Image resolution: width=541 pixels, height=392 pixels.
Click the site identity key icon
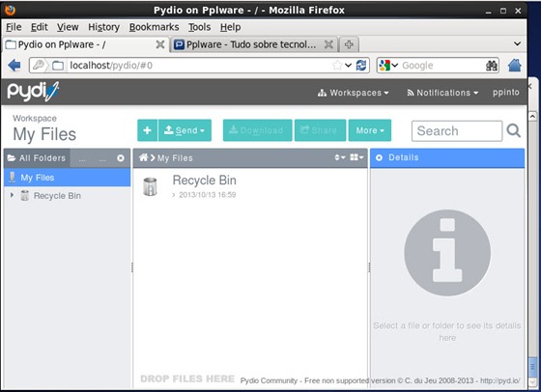tap(39, 65)
